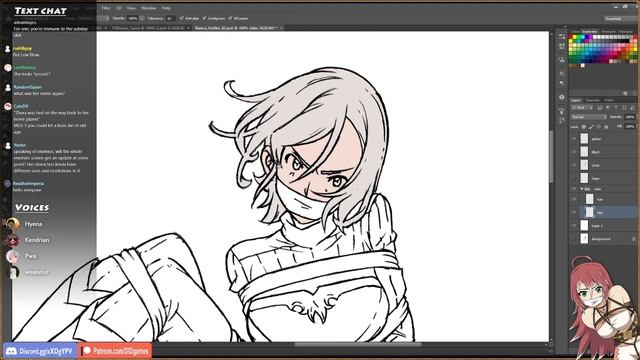This screenshot has width=640, height=360.
Task: Click the Tolerance input field
Action: 170,18
